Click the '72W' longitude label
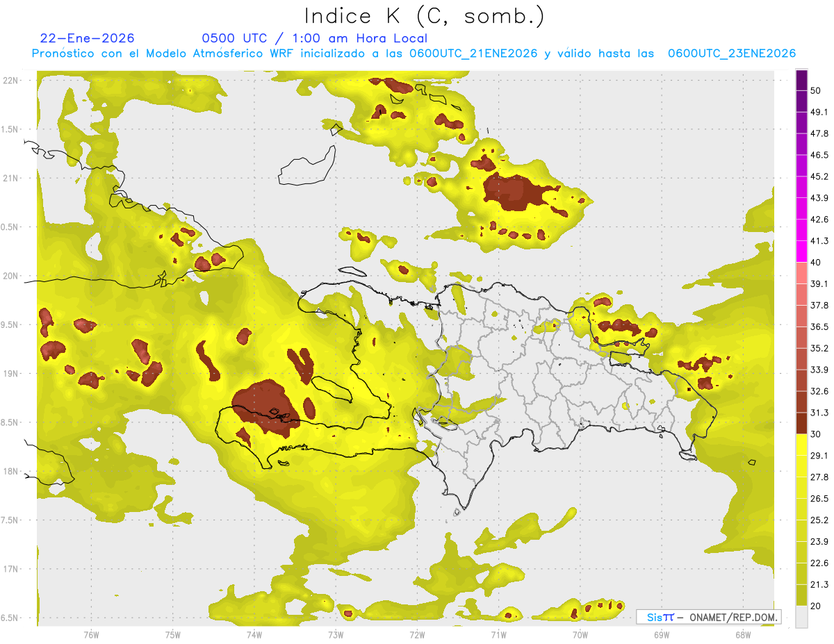Viewport: 834px width, 644px height. pyautogui.click(x=417, y=634)
